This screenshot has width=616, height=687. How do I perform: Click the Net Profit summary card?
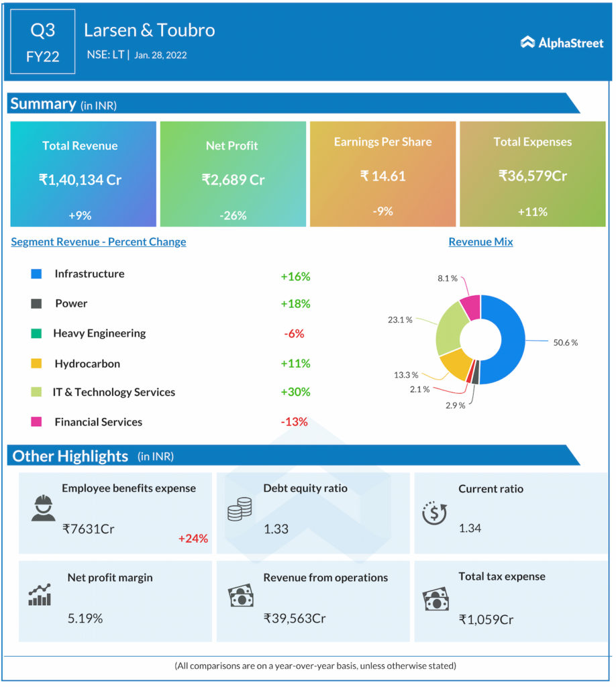(x=233, y=174)
